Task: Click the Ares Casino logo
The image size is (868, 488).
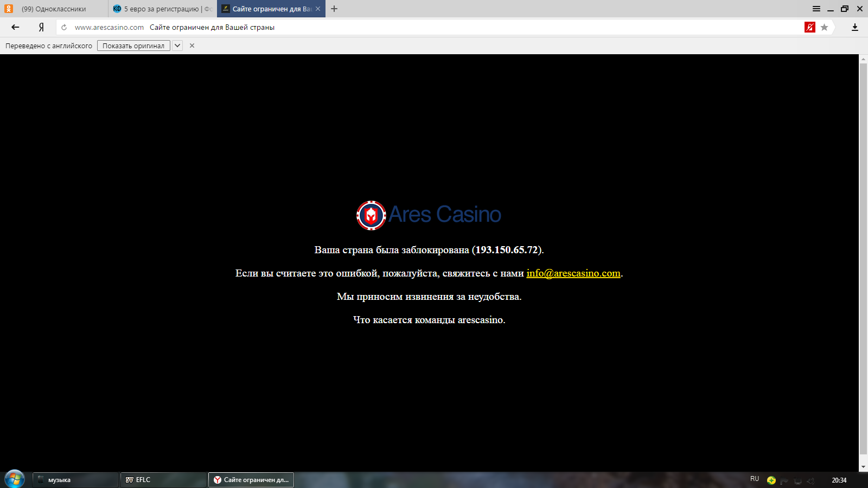Action: point(429,215)
